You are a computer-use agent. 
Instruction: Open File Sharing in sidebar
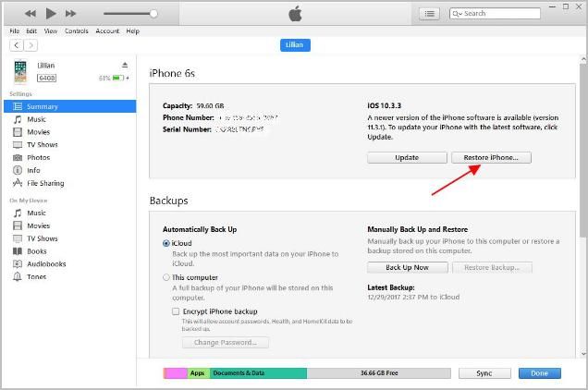[x=46, y=184]
